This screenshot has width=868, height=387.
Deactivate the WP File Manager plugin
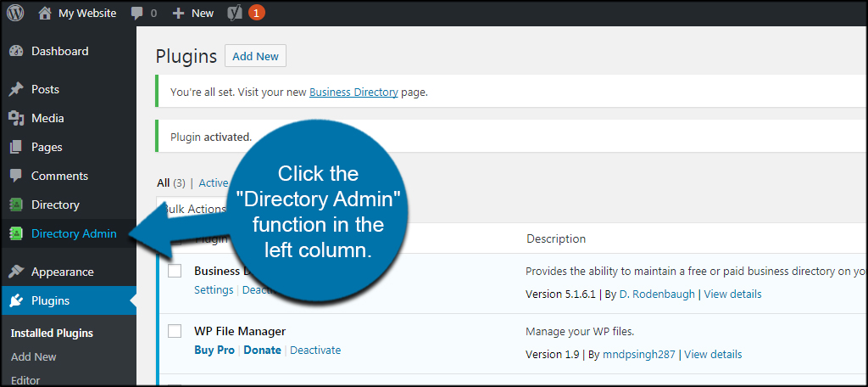click(x=315, y=351)
